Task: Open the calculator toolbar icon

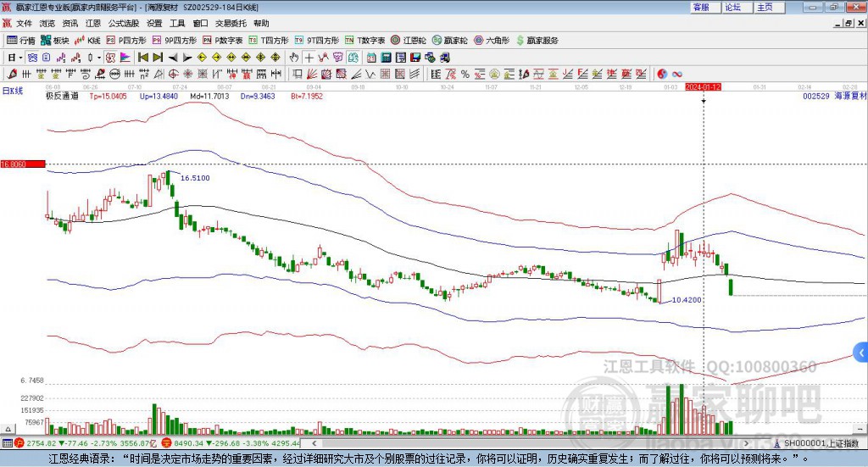Action: click(x=386, y=58)
